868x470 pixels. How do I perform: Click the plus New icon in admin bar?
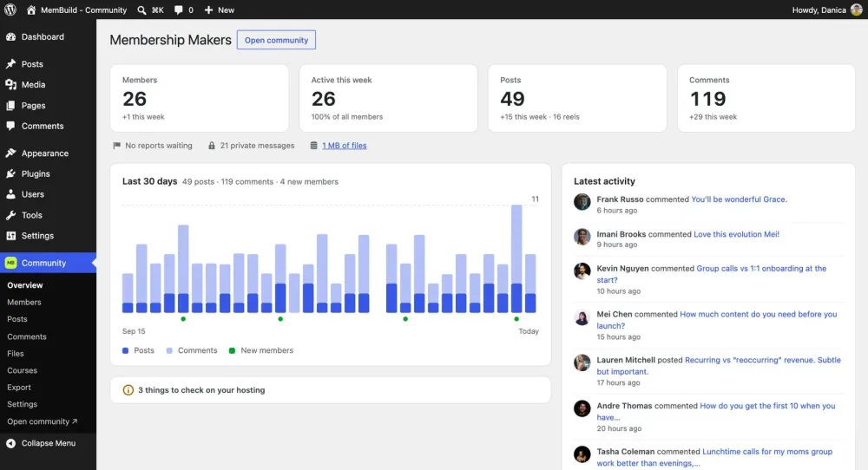(208, 10)
